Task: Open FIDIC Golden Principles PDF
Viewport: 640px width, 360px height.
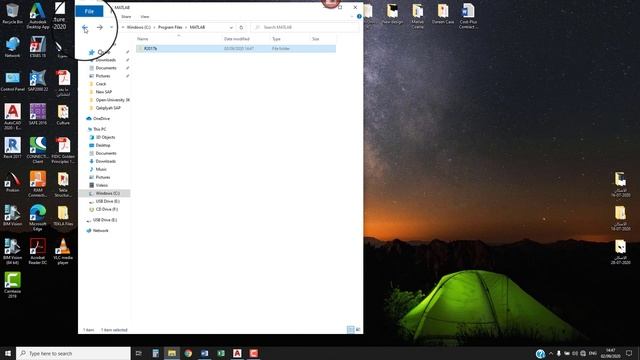Action: 63,150
